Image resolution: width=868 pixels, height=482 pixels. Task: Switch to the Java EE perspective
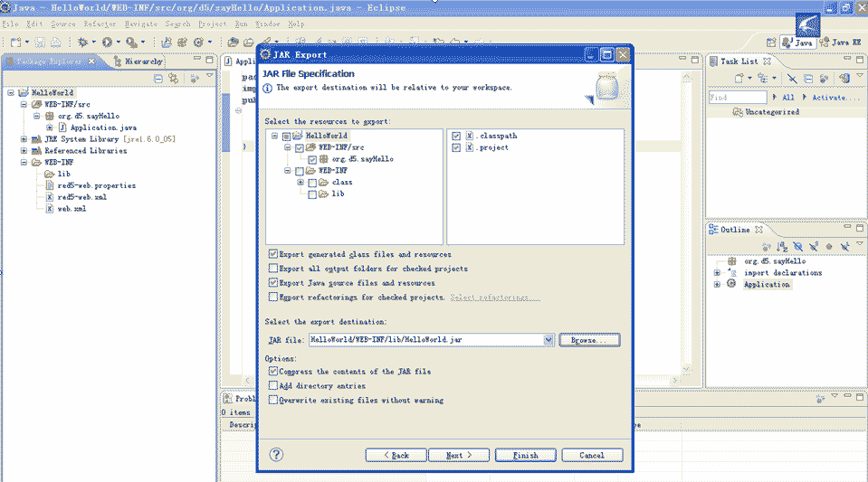pyautogui.click(x=840, y=43)
